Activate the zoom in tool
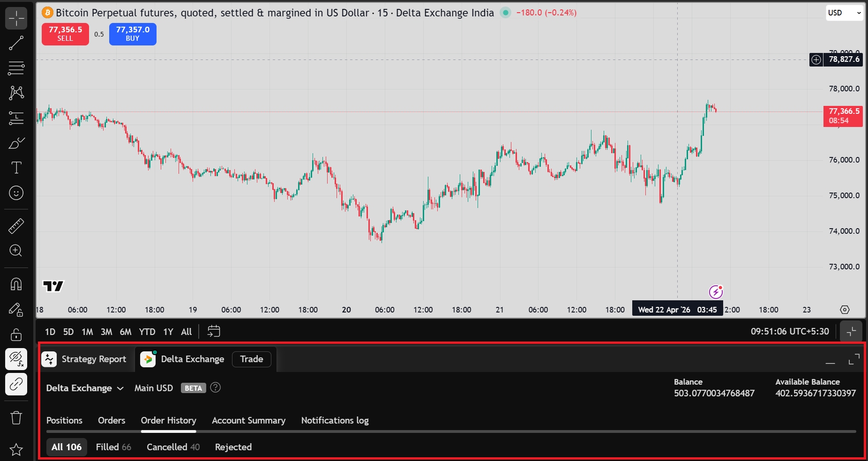Image resolution: width=868 pixels, height=461 pixels. (16, 251)
